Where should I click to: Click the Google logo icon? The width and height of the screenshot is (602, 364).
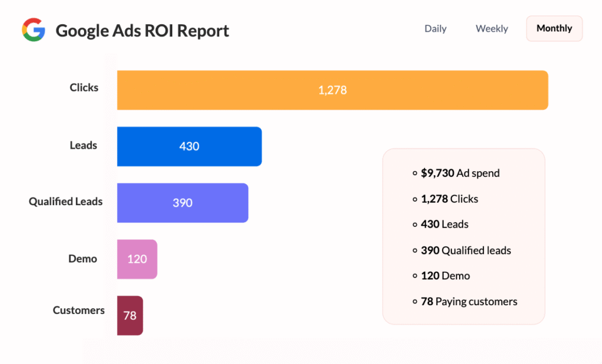pos(34,28)
